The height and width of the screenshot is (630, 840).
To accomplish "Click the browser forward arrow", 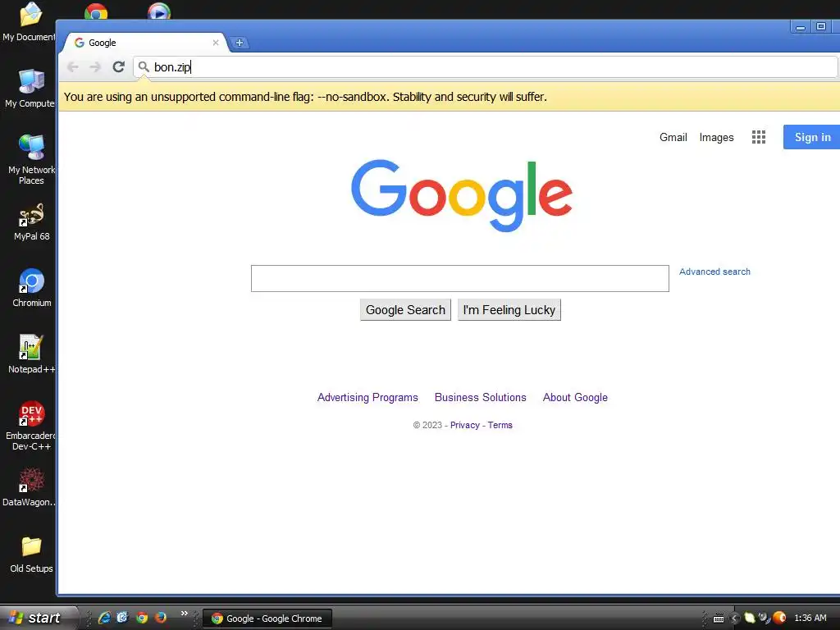I will pos(95,67).
